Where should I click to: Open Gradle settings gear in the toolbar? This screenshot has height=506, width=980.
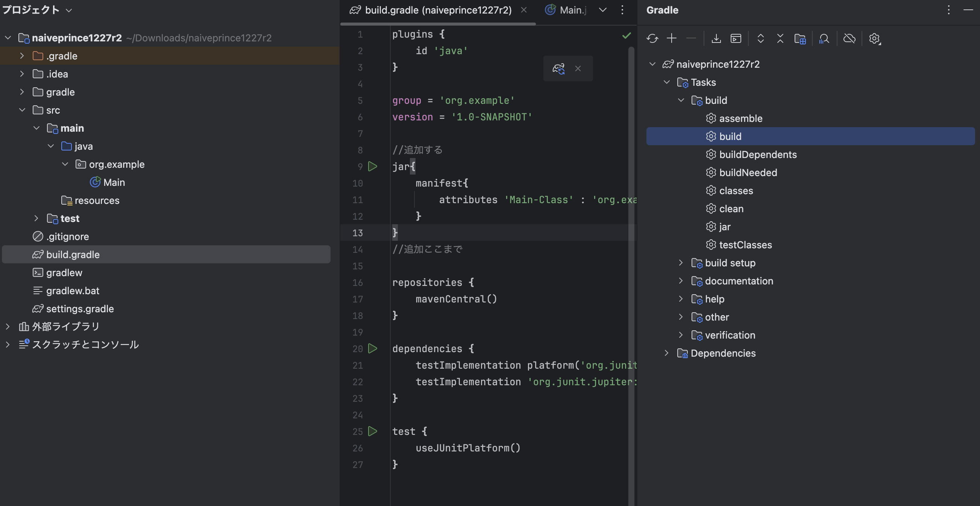pyautogui.click(x=874, y=38)
